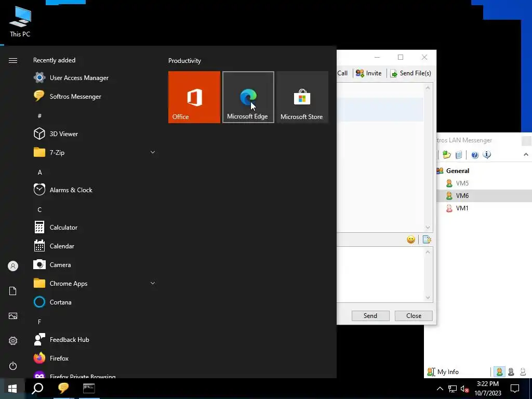532x399 pixels.
Task: Select contact VM5
Action: coord(462,183)
